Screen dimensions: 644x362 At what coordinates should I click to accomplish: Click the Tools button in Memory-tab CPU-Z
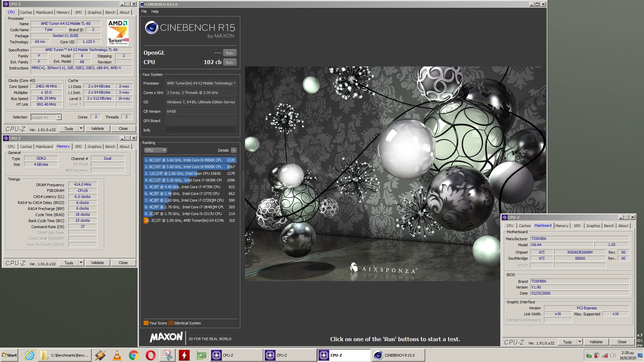69,263
